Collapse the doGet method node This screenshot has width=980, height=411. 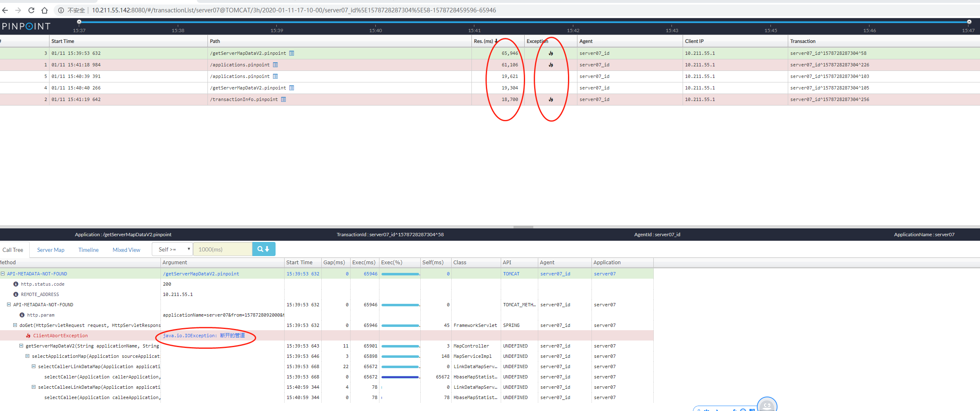[x=15, y=325]
